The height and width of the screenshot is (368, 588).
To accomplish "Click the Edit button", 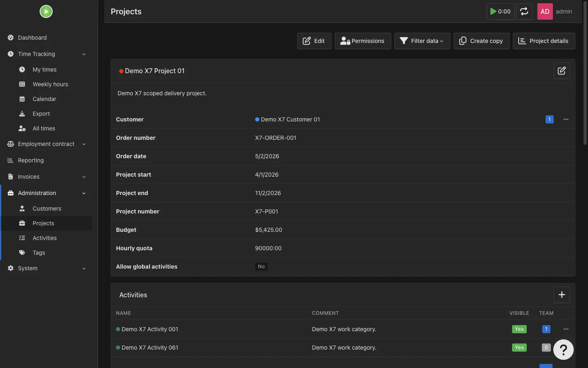I will tap(314, 41).
